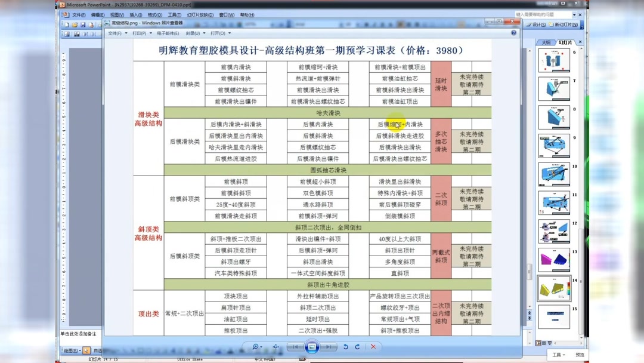Open Photo Viewer help with the question mark icon

513,33
